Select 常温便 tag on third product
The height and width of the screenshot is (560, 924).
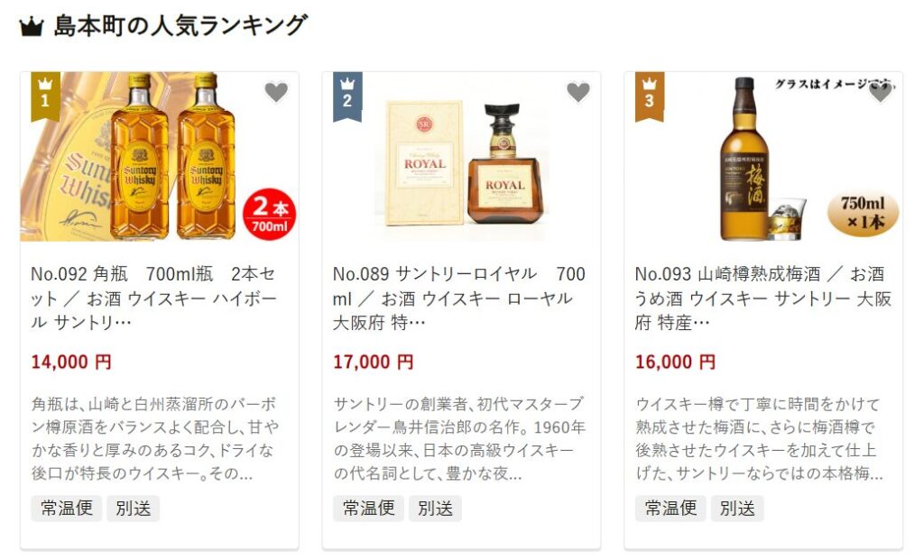(670, 509)
